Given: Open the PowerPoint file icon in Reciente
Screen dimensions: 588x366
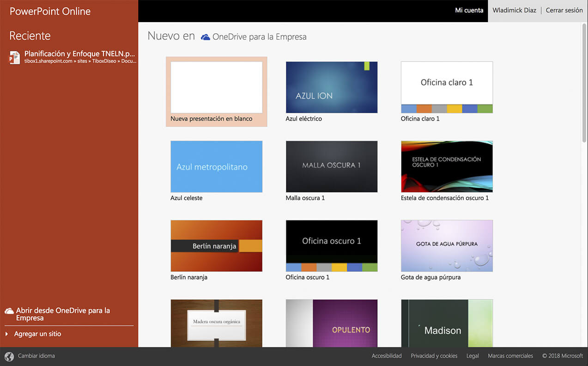Looking at the screenshot, I should (15, 57).
